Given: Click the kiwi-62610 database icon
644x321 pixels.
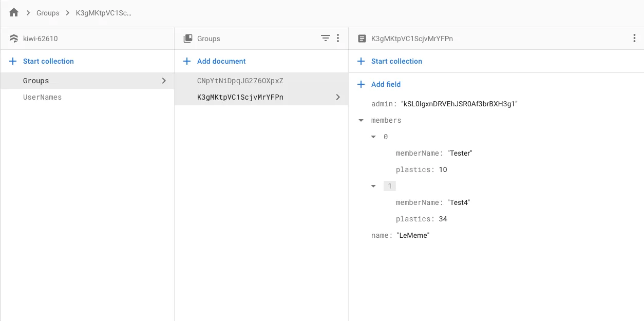Looking at the screenshot, I should 14,39.
